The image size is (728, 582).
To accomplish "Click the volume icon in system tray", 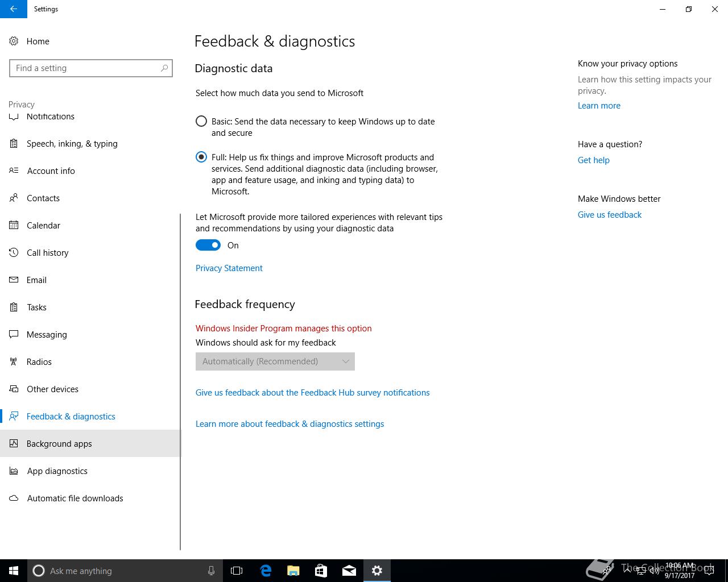I will tap(655, 571).
